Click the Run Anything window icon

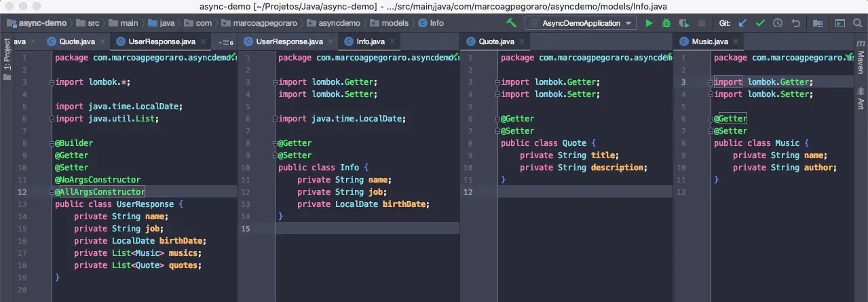[839, 23]
